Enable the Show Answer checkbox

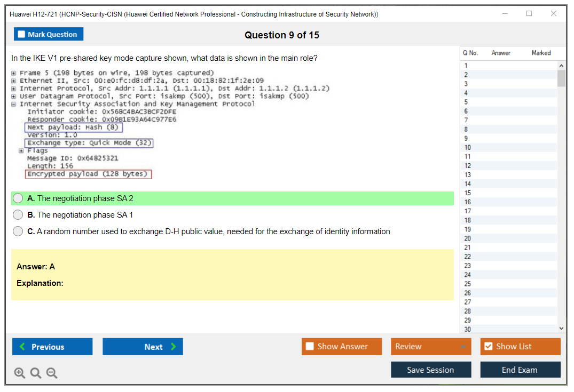click(310, 347)
